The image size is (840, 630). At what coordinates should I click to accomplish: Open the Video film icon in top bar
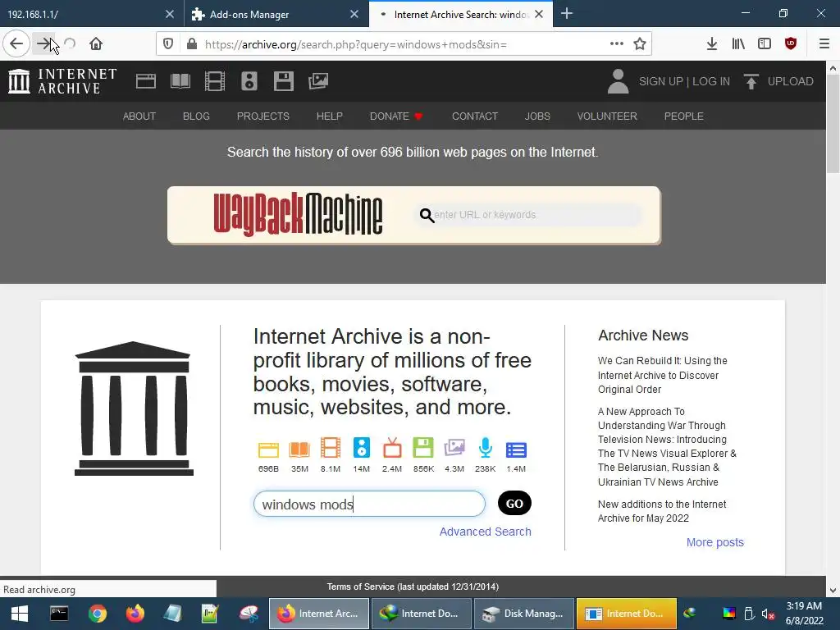coord(215,81)
